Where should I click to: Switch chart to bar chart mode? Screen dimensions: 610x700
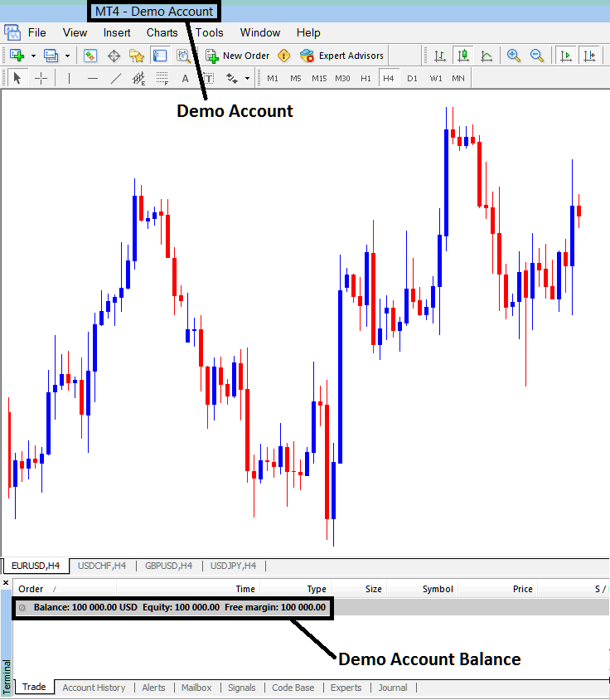[440, 56]
